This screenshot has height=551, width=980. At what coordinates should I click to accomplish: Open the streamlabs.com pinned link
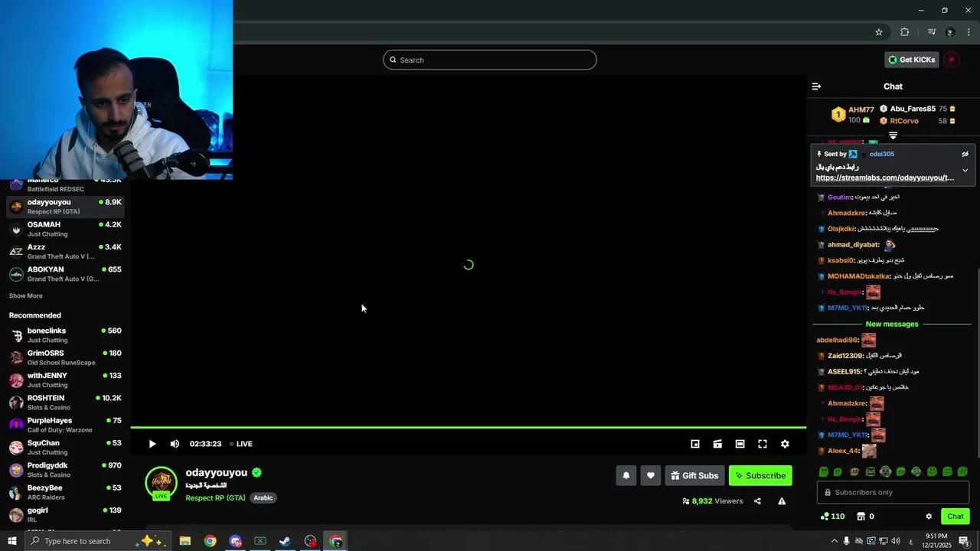pos(885,178)
